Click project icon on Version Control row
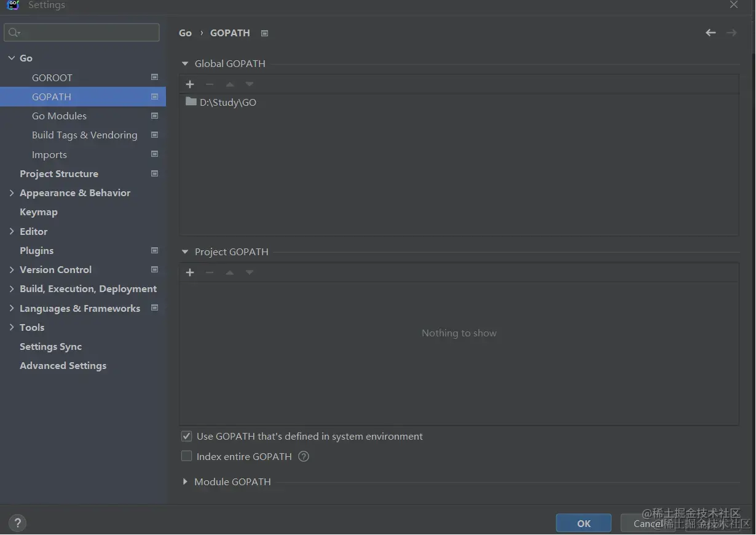The image size is (756, 535). [x=154, y=269]
